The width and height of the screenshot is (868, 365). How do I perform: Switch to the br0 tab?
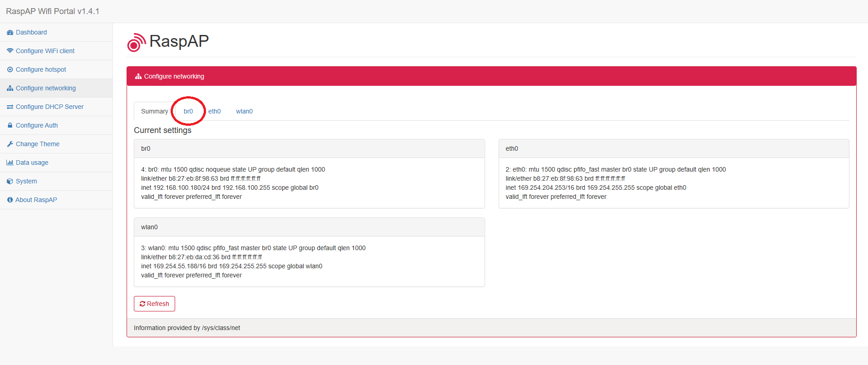[188, 111]
